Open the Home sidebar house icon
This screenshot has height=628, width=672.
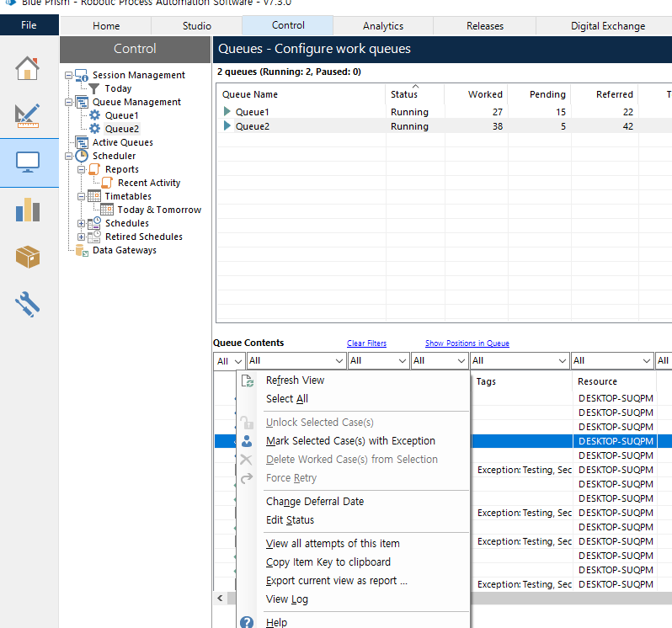pos(28,68)
